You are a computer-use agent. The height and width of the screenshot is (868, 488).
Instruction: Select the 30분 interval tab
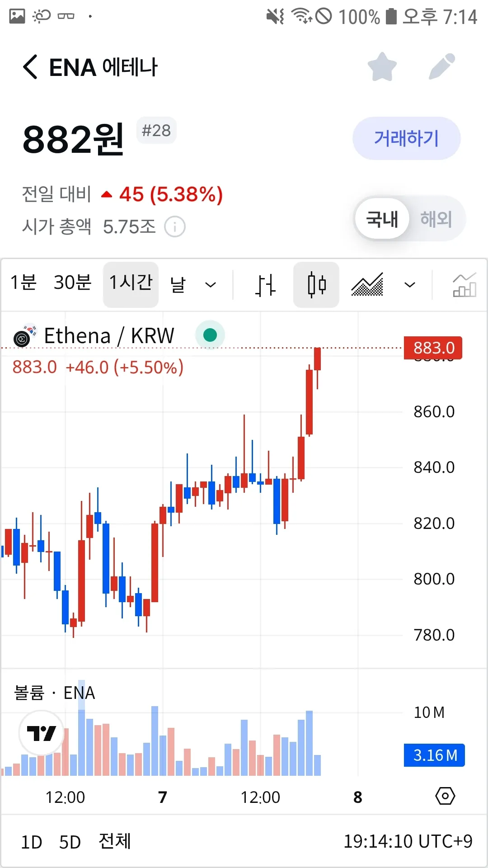(72, 283)
